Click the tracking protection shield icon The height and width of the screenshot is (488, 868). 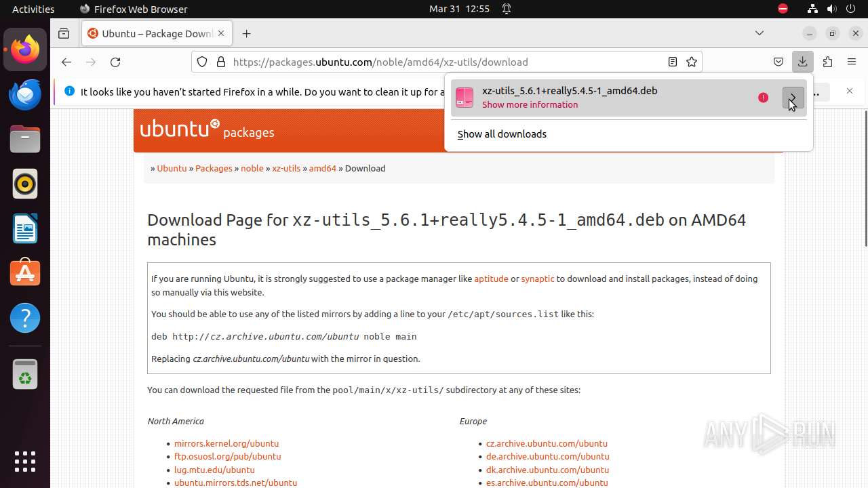coord(202,62)
